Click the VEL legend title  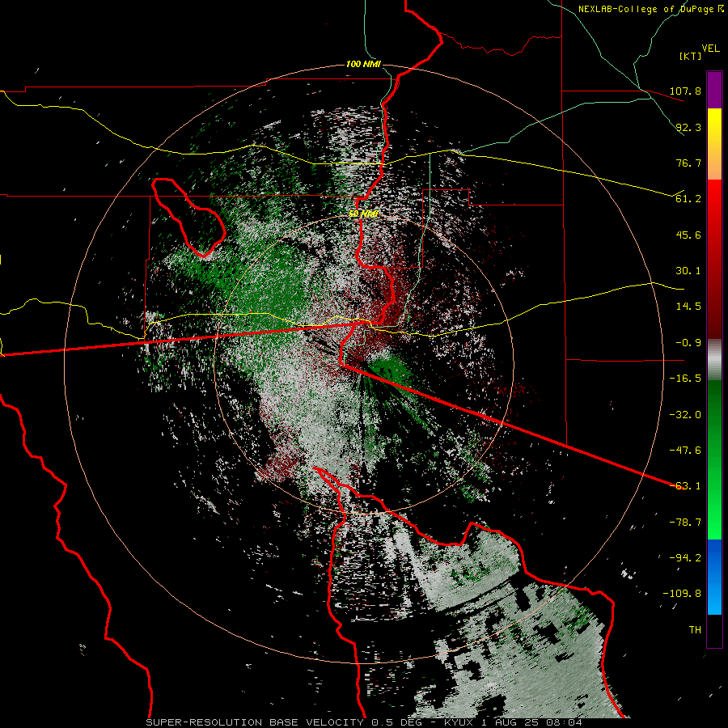tap(710, 49)
